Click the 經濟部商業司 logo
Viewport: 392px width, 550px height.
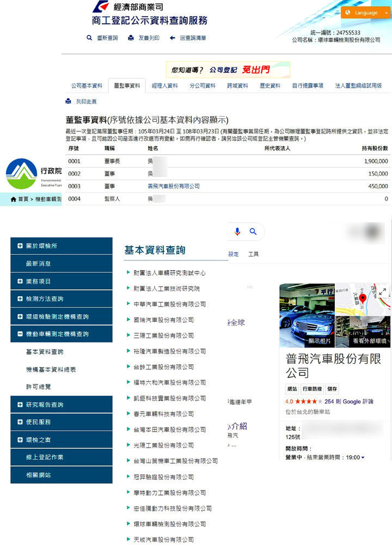100,7
